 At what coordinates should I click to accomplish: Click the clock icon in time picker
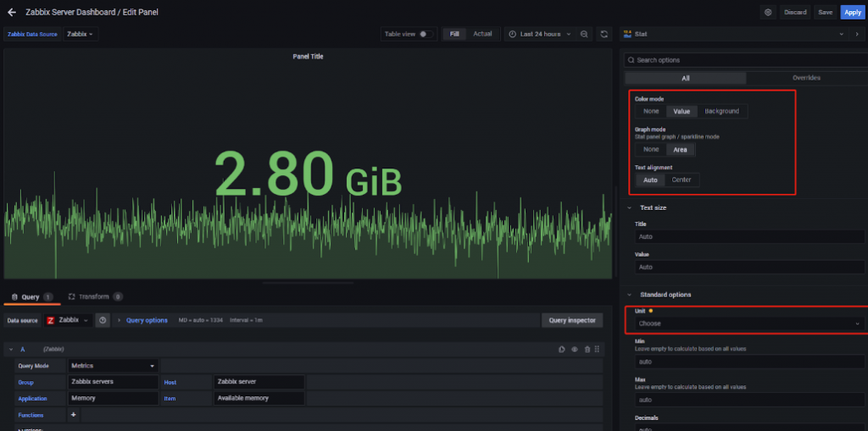(x=512, y=35)
